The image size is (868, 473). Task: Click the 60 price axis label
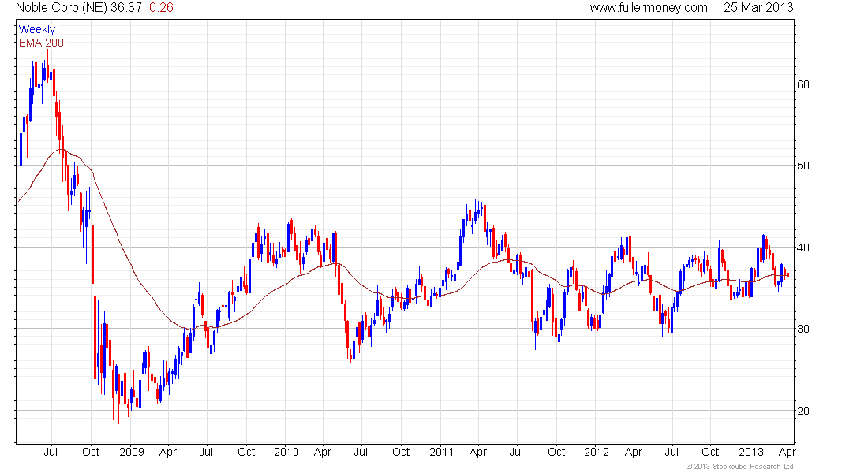click(x=803, y=84)
